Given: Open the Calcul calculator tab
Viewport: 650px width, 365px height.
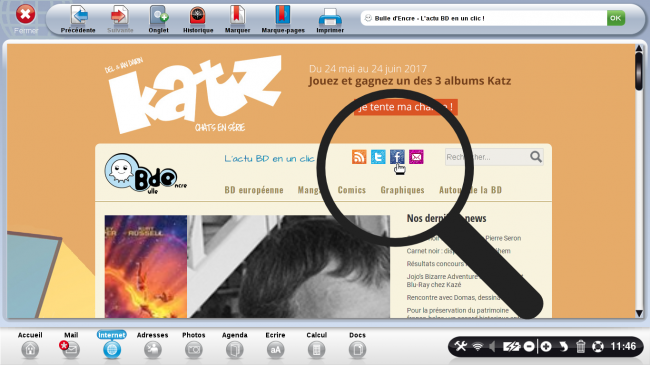Looking at the screenshot, I should (316, 345).
